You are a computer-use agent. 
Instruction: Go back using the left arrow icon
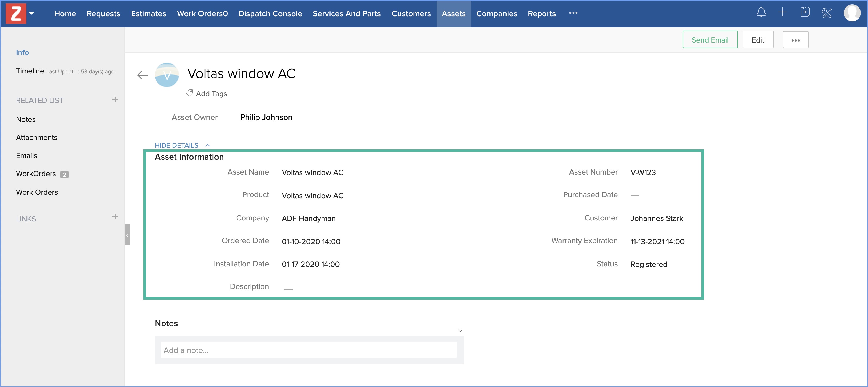(x=142, y=75)
